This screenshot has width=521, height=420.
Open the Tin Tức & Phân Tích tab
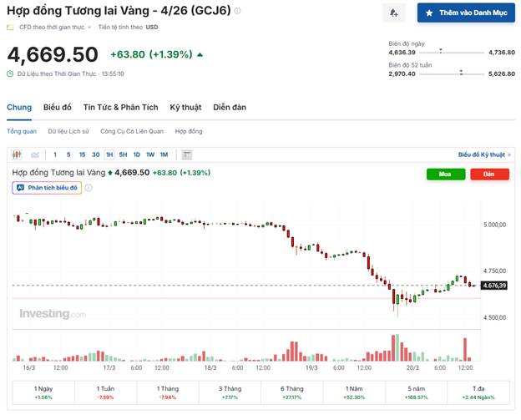[x=120, y=108]
